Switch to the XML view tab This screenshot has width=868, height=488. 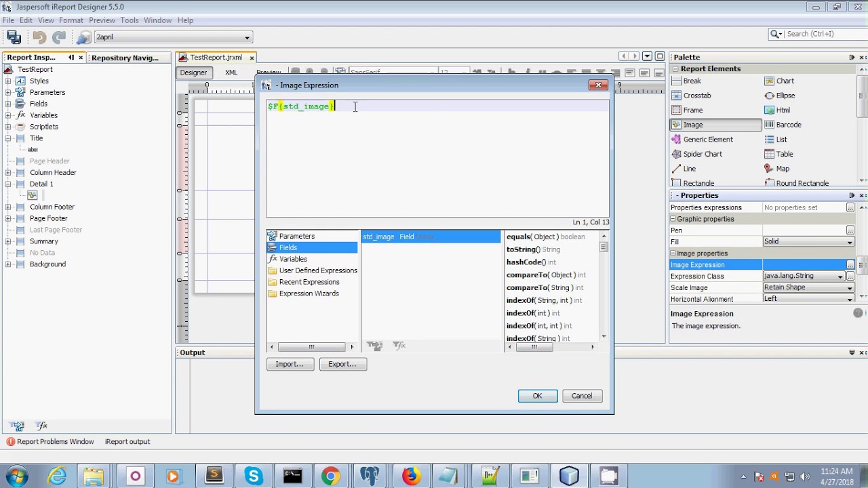click(x=231, y=73)
